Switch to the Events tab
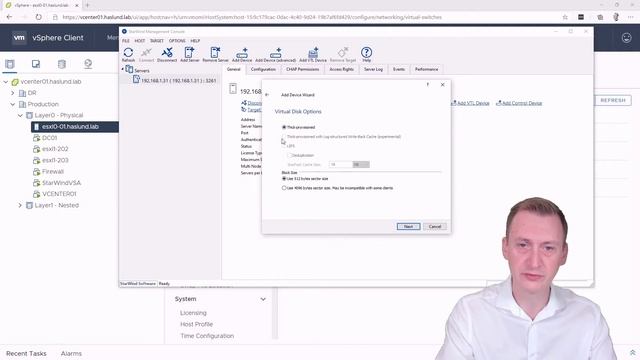The height and width of the screenshot is (360, 640). click(398, 69)
